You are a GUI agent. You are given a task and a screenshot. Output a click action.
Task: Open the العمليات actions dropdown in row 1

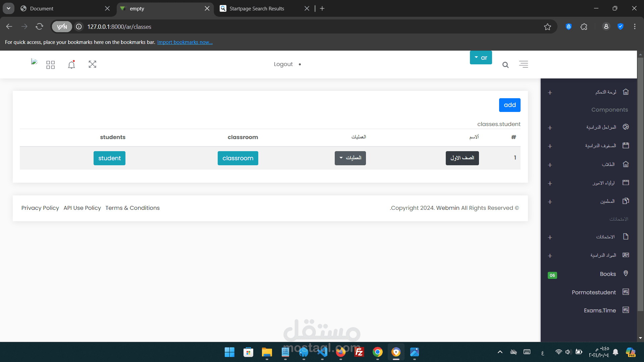[x=350, y=158]
